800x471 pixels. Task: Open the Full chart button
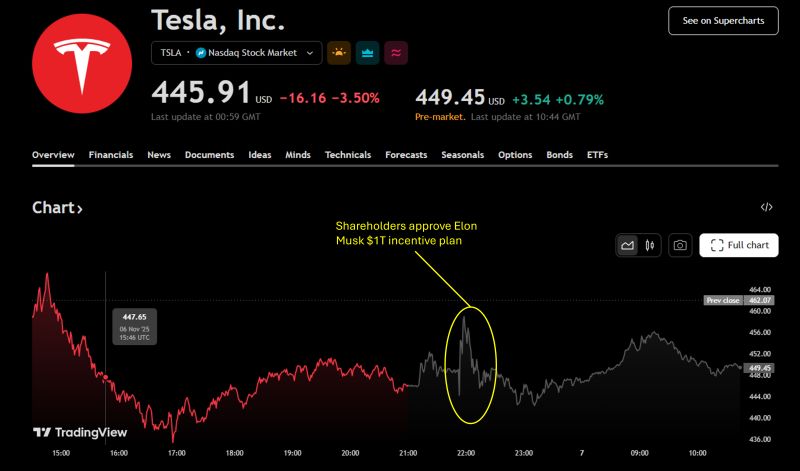[x=738, y=245]
